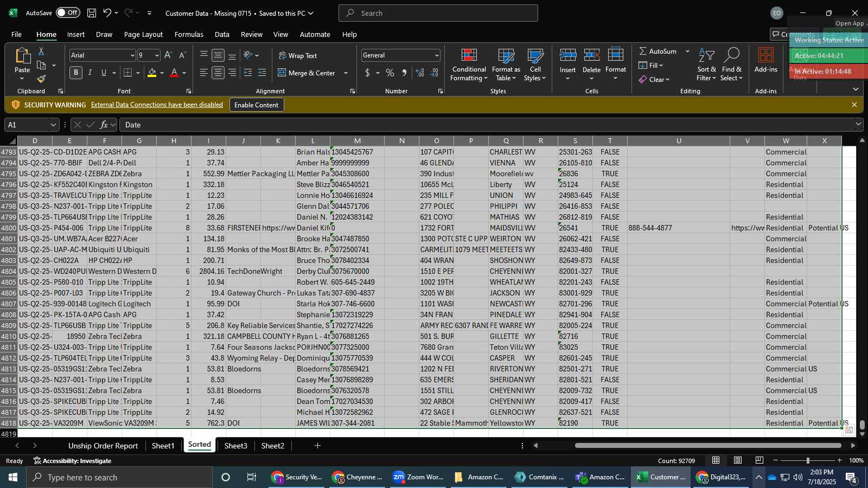Viewport: 868px width, 488px height.
Task: Expand the formula bar chevron
Action: 858,124
